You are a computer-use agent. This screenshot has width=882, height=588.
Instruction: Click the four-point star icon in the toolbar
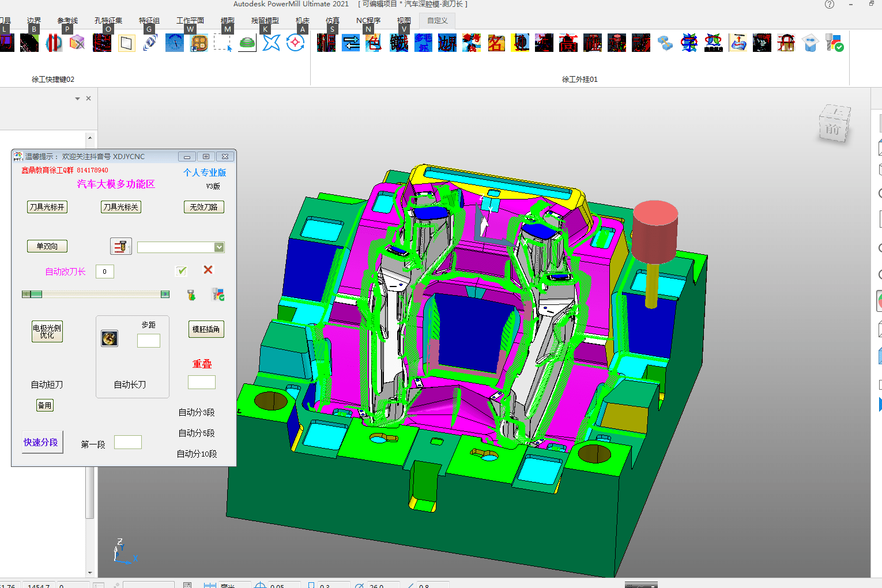271,43
